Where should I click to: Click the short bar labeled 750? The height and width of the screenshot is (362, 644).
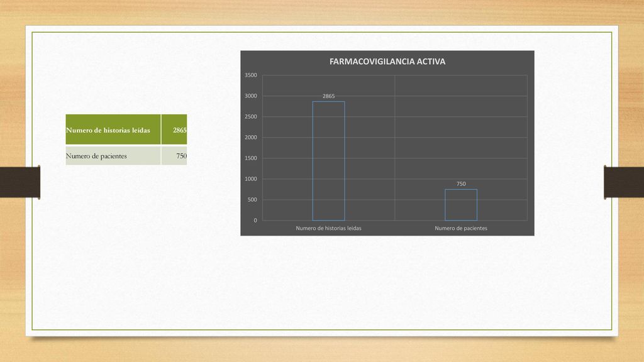click(x=461, y=205)
